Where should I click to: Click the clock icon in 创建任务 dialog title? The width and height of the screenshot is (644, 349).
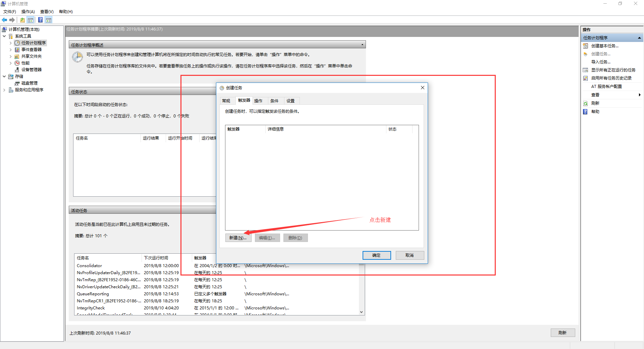pos(222,88)
